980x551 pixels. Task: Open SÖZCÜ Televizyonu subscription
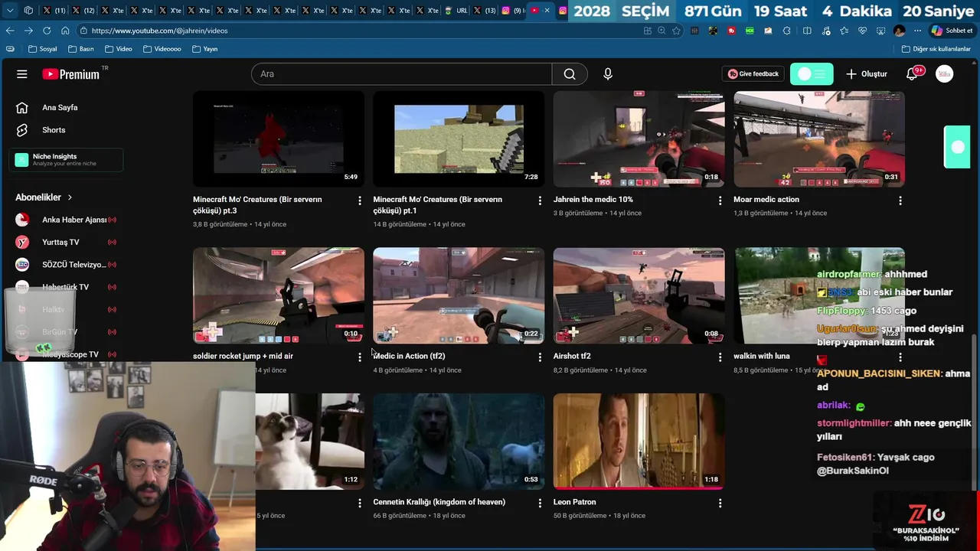pos(66,265)
